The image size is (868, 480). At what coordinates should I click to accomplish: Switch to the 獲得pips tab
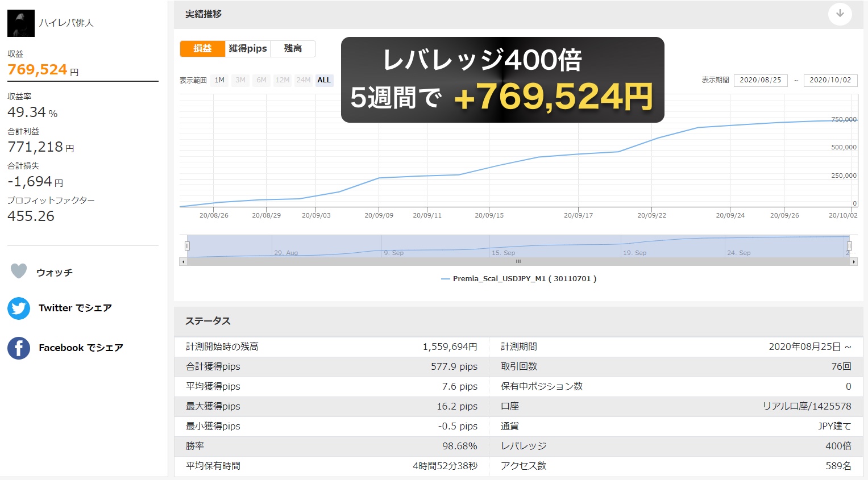click(248, 49)
